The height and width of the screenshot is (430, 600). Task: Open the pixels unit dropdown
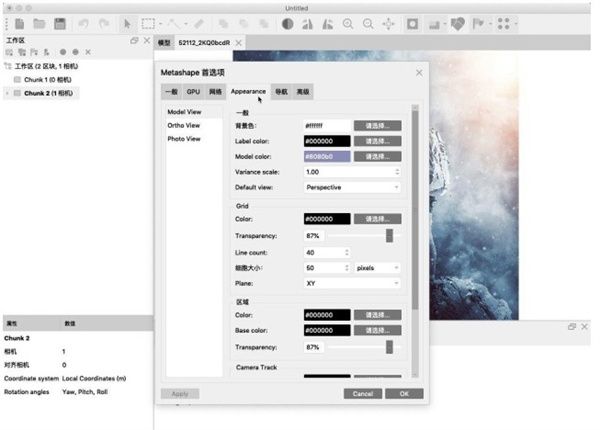click(x=378, y=268)
